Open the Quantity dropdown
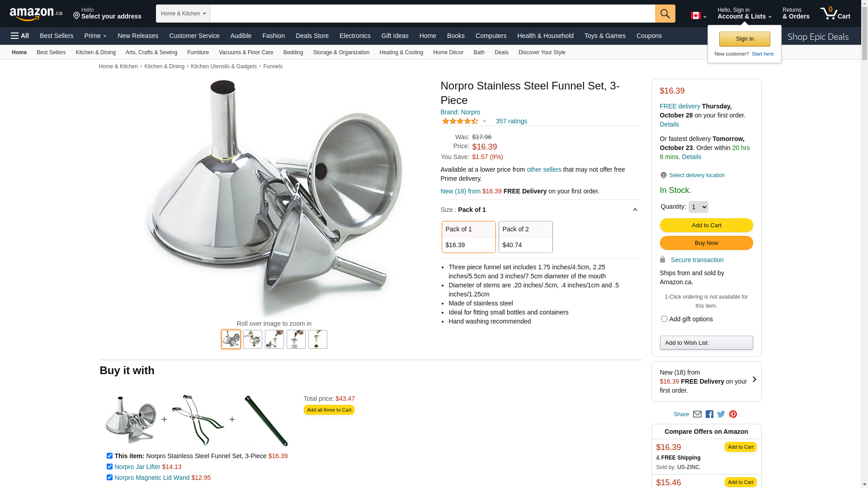The width and height of the screenshot is (868, 488). coord(698,207)
